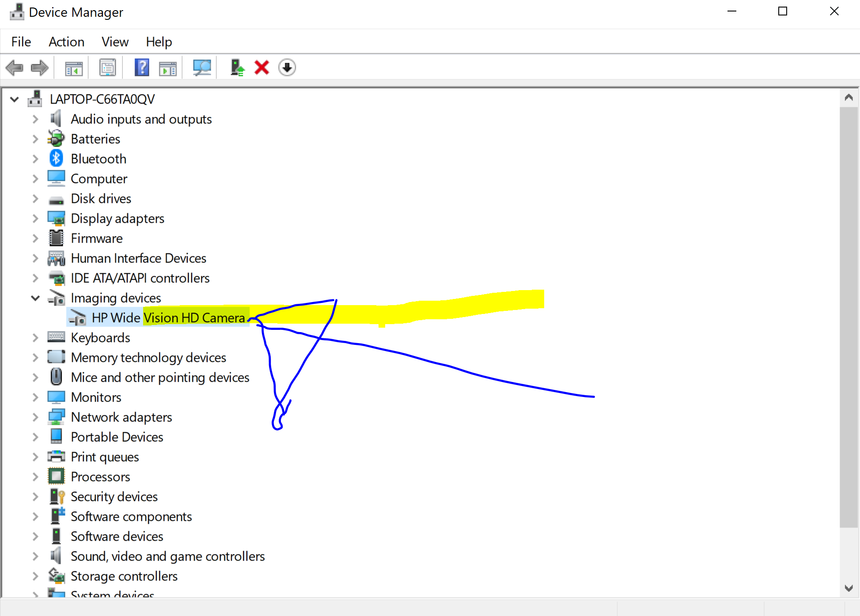Expand Display adapters category
The height and width of the screenshot is (616, 860).
tap(35, 219)
